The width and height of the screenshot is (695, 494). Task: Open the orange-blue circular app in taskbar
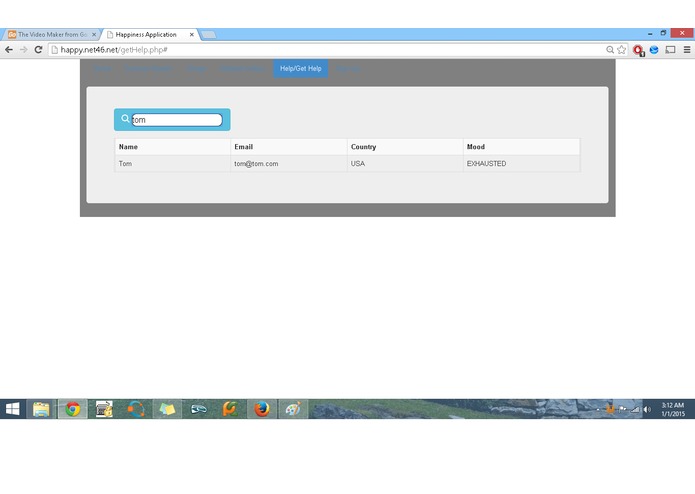(x=136, y=409)
